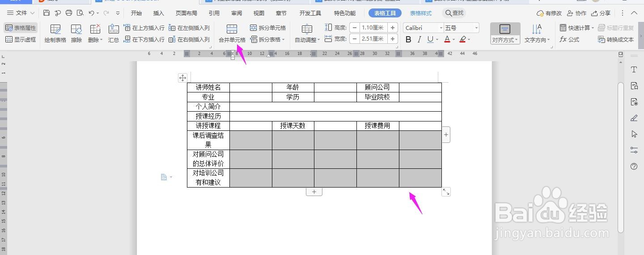Screen dimensions: 644x255
Task: Open the 删除 delete dropdown
Action: click(95, 34)
